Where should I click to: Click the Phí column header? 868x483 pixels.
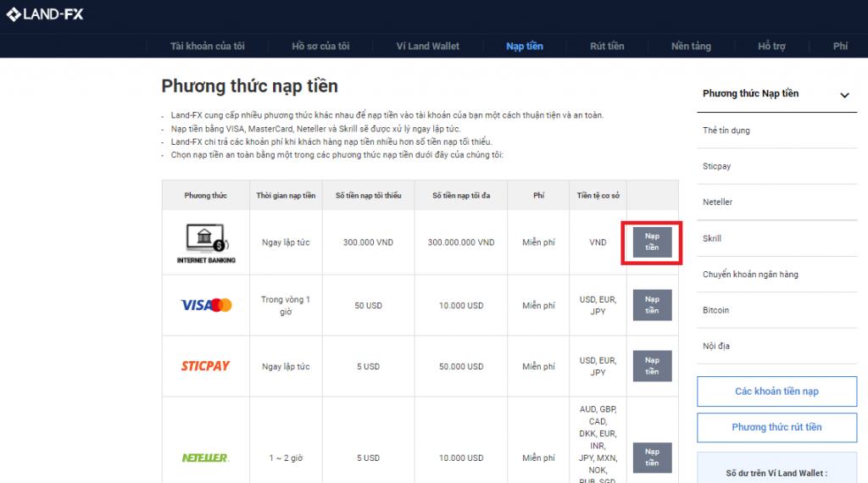(x=538, y=195)
